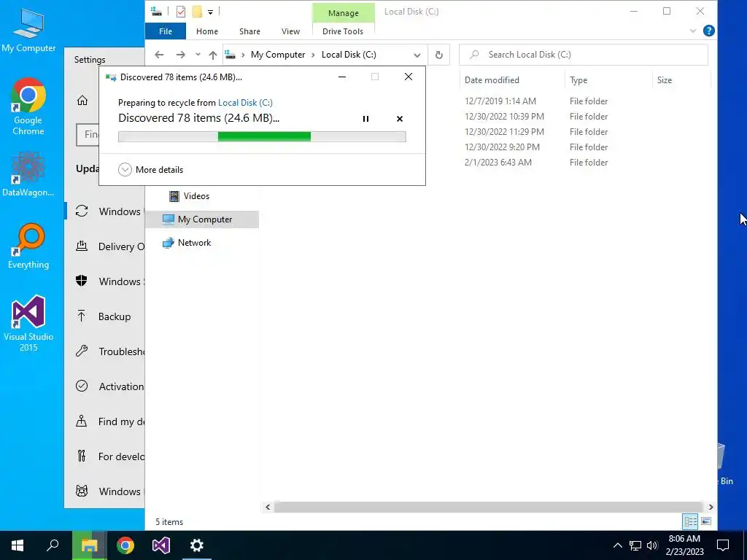The width and height of the screenshot is (747, 560).
Task: Go back in File Explorer
Action: [159, 55]
